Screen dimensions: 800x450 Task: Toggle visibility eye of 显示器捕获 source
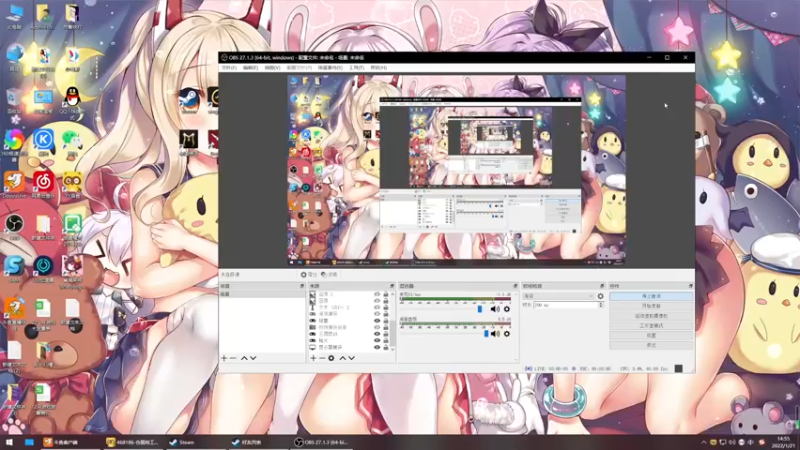pyautogui.click(x=377, y=347)
